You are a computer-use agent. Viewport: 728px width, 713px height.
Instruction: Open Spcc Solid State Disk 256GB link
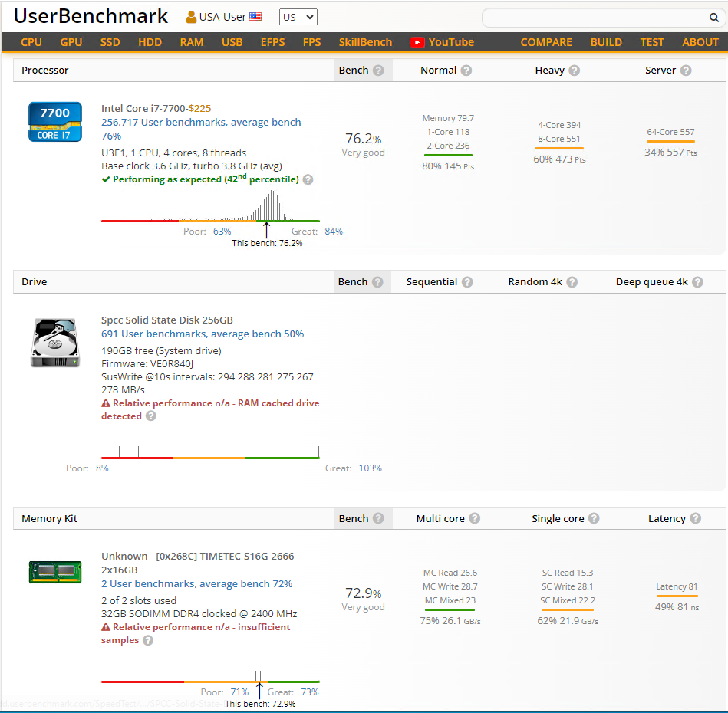pos(167,320)
